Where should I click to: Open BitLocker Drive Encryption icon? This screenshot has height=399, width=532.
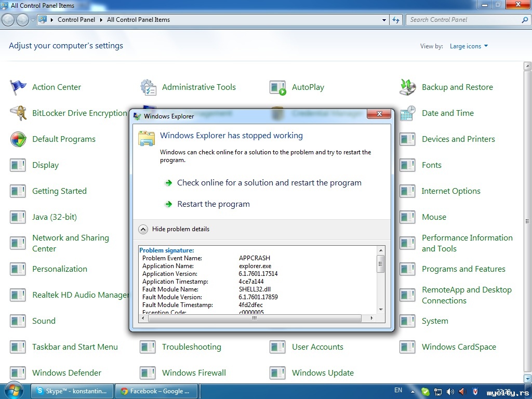pos(18,113)
